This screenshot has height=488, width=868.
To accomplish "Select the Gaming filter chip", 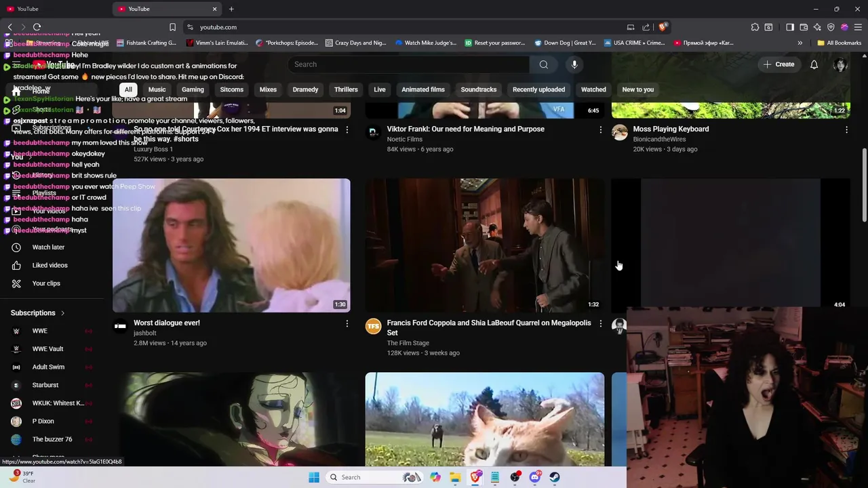I will 193,89.
